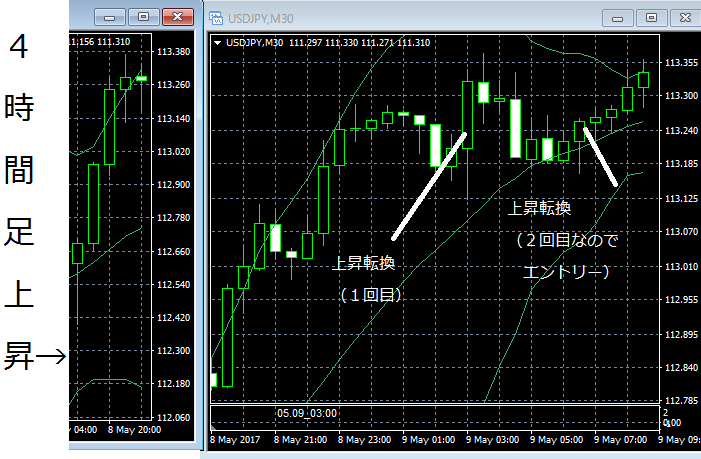Click the 113.355 price on the M30 scale

[x=681, y=63]
